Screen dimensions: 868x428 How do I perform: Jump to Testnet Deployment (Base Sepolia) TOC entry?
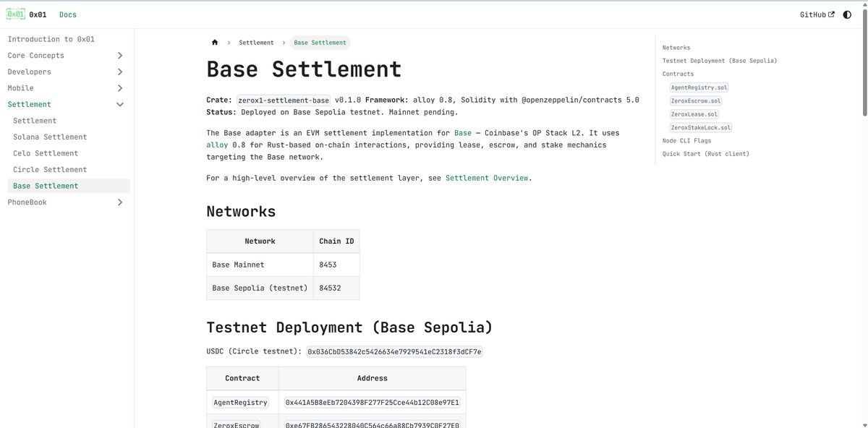[x=720, y=61]
